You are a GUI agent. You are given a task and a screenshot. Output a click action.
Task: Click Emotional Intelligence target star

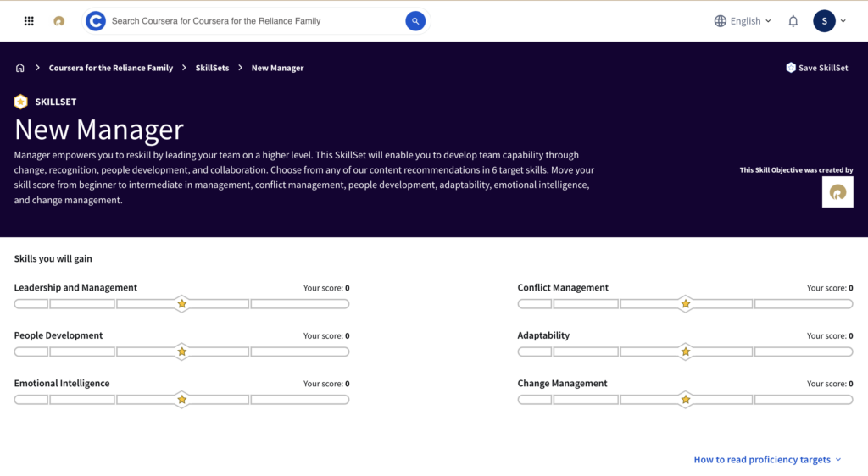pos(181,399)
